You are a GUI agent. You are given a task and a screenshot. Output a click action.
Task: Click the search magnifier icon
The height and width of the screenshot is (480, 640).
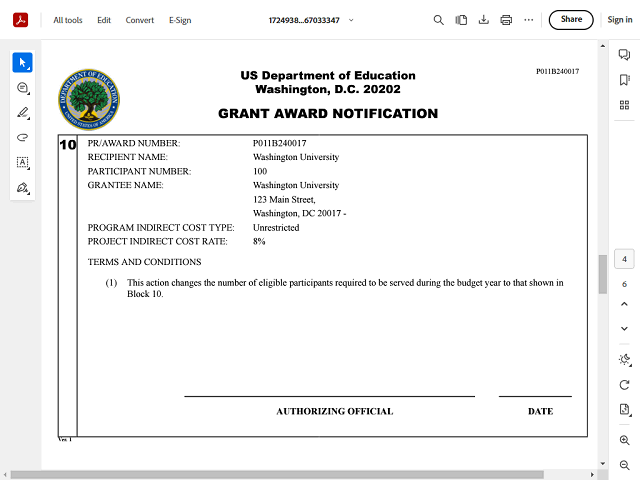point(438,20)
